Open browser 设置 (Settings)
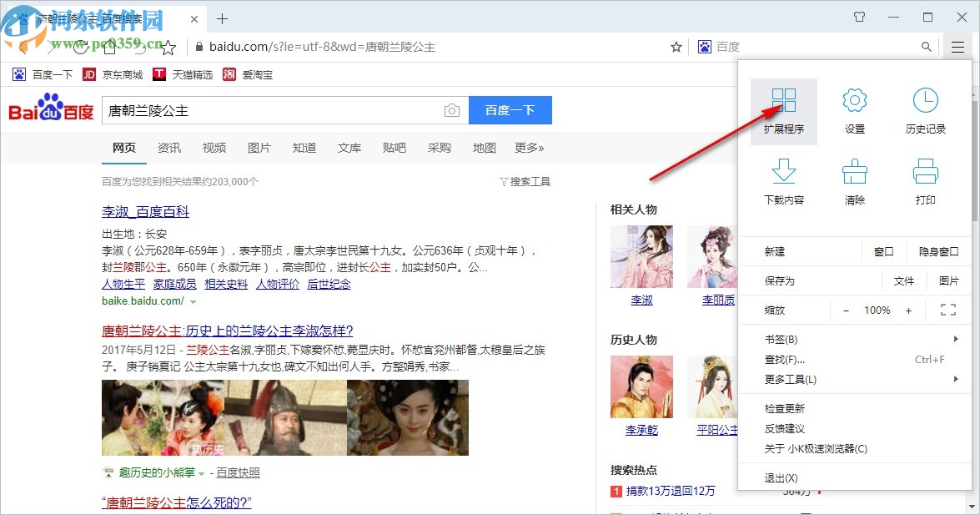Viewport: 980px width, 515px height. point(854,109)
